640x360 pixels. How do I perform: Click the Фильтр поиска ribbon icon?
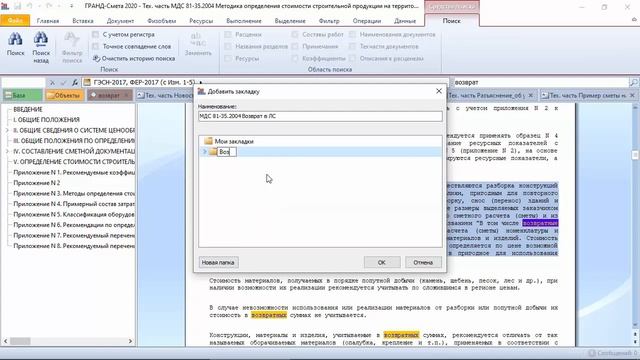click(72, 47)
